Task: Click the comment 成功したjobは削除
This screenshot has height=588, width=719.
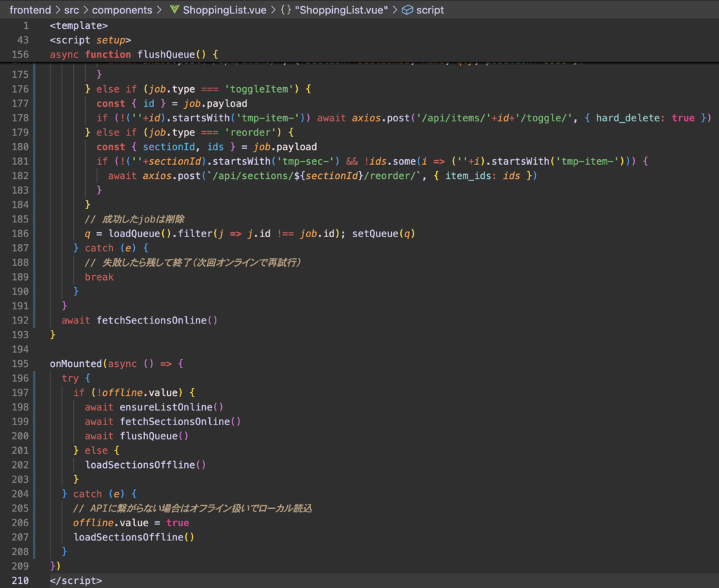Action: 134,219
